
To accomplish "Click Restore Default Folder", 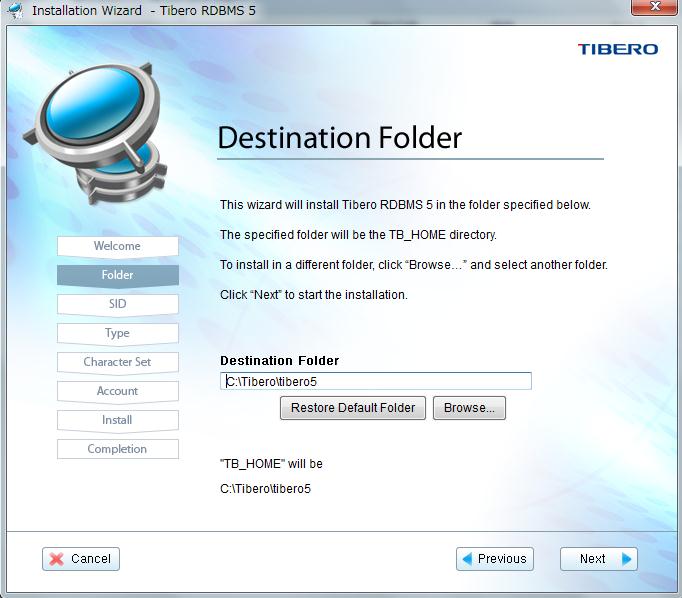I will [353, 408].
